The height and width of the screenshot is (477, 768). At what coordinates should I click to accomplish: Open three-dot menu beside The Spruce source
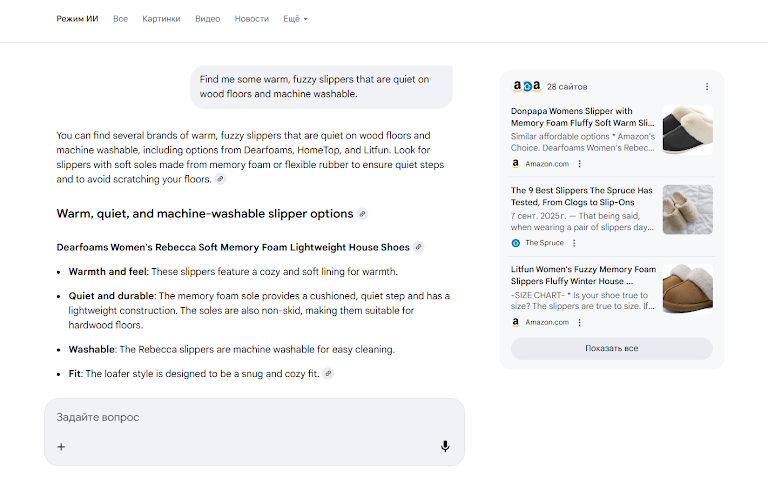pyautogui.click(x=575, y=243)
